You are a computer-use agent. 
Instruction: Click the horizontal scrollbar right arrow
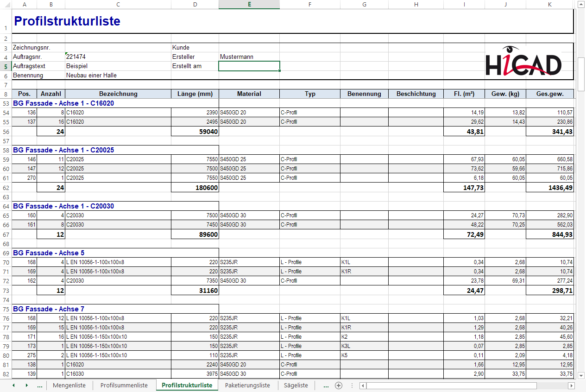point(572,386)
